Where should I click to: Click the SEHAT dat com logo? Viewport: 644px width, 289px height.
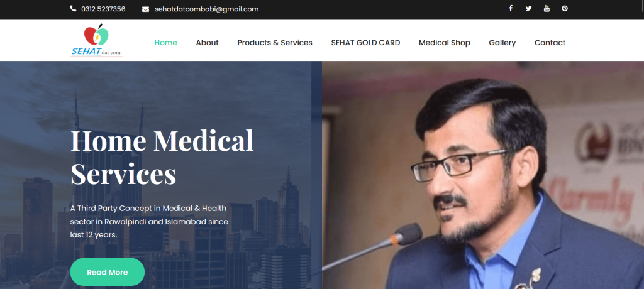(x=96, y=40)
